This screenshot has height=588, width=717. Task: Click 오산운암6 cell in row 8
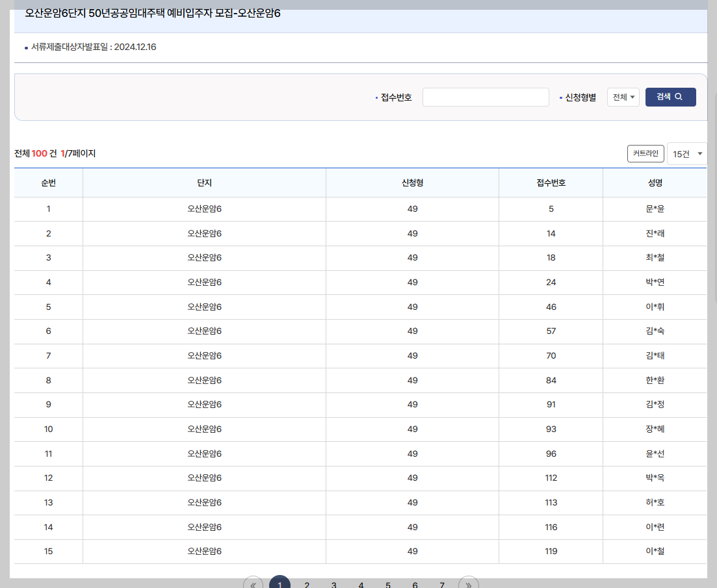(x=204, y=380)
